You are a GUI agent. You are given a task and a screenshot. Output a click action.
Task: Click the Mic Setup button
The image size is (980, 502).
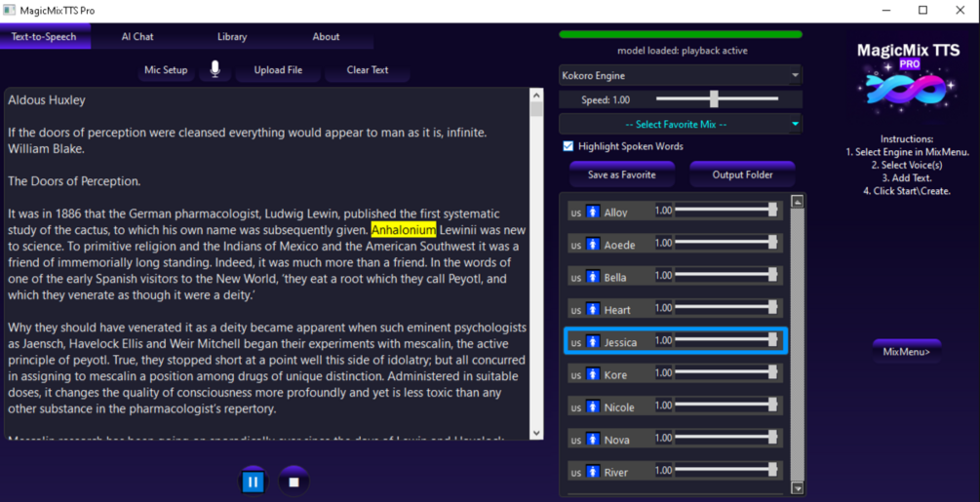click(166, 70)
